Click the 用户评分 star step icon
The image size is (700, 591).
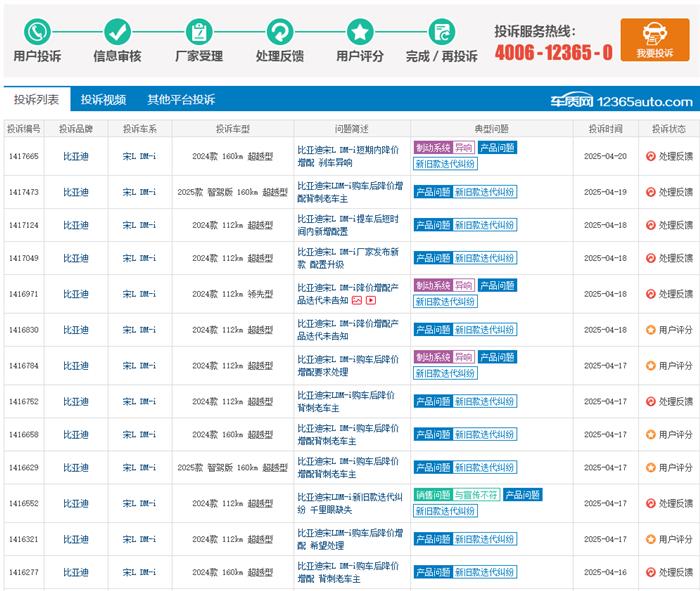click(x=360, y=32)
